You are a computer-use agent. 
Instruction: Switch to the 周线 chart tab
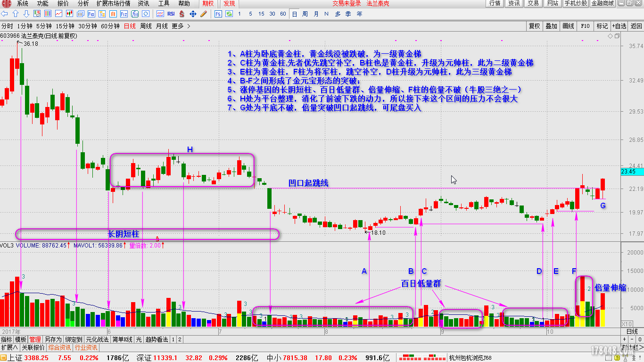coord(146,26)
